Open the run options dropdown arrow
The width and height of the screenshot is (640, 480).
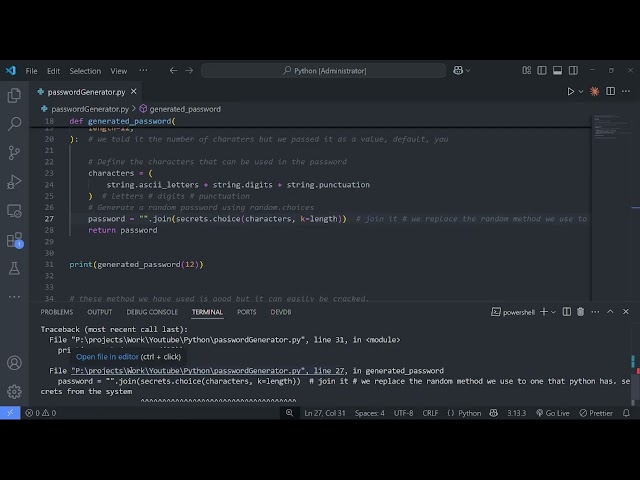(x=581, y=92)
